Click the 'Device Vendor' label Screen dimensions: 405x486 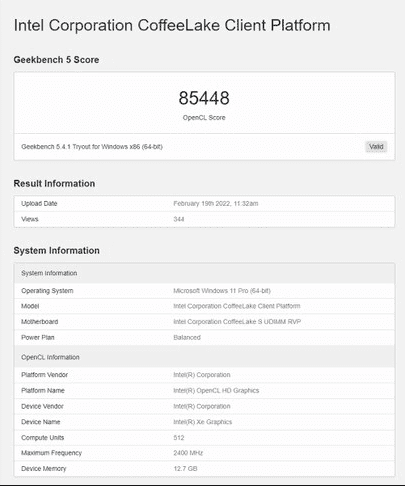coord(42,406)
